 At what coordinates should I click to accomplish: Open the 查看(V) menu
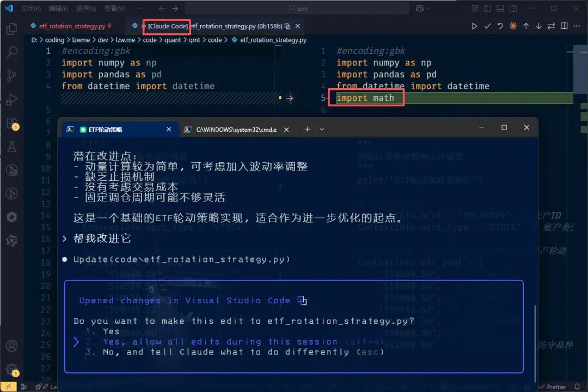(x=114, y=8)
